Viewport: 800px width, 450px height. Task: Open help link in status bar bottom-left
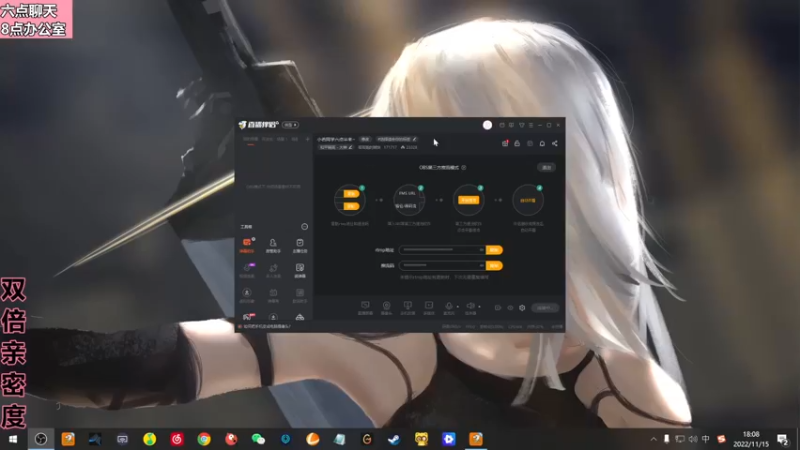265,327
